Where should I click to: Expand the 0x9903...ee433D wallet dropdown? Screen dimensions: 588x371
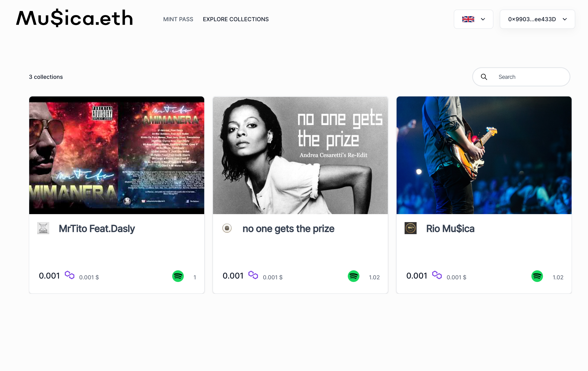click(537, 19)
